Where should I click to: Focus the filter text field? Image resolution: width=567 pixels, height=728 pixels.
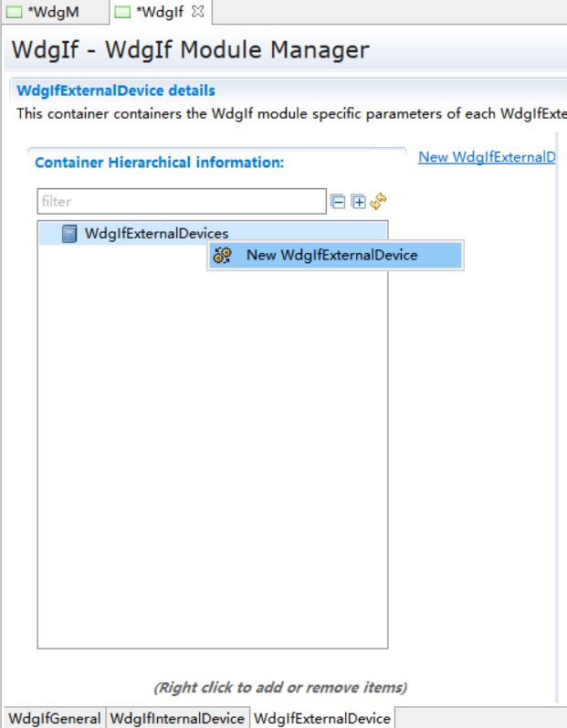point(181,202)
